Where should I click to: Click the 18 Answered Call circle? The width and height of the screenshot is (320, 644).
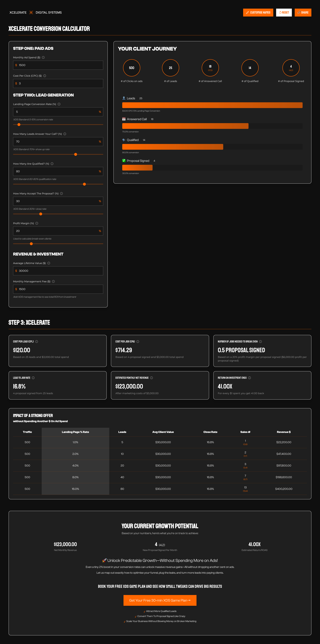click(x=210, y=68)
